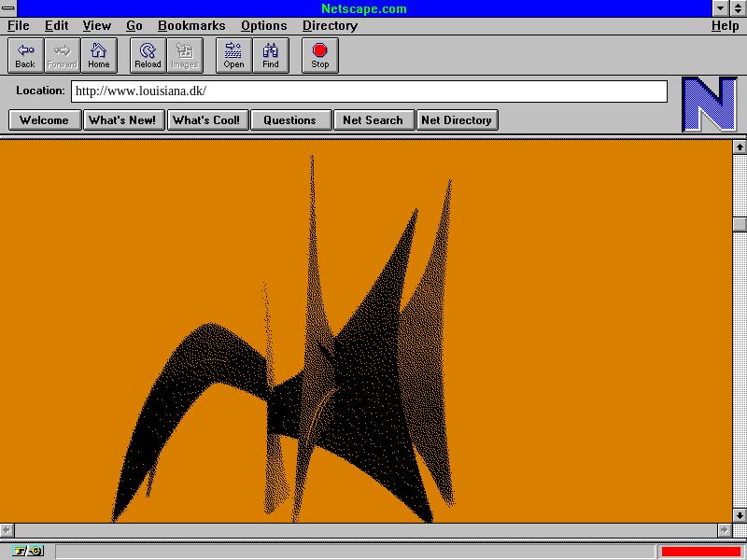Click the Questions button
The width and height of the screenshot is (747, 560).
click(290, 120)
